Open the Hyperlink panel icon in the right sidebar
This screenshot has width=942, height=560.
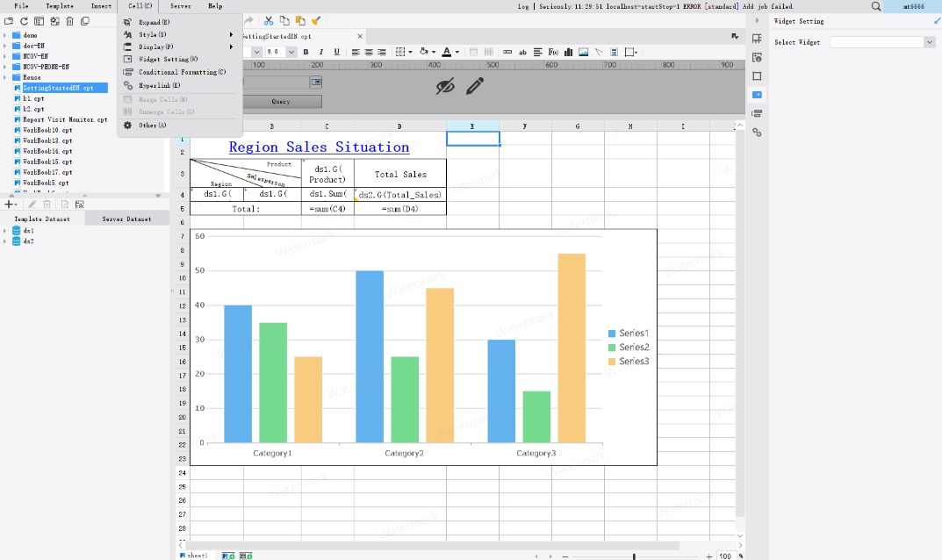[x=757, y=133]
